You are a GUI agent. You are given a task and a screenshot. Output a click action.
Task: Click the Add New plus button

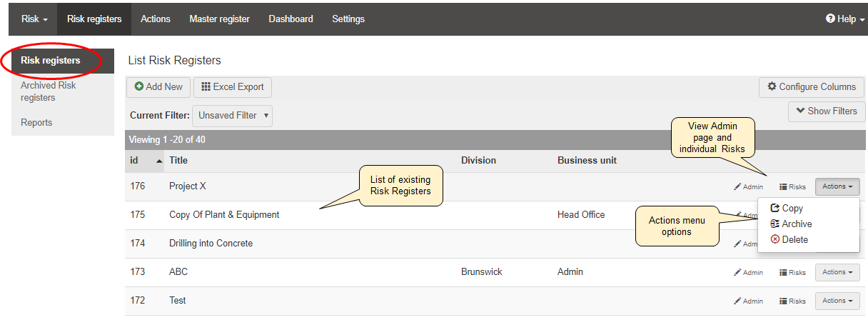(158, 87)
